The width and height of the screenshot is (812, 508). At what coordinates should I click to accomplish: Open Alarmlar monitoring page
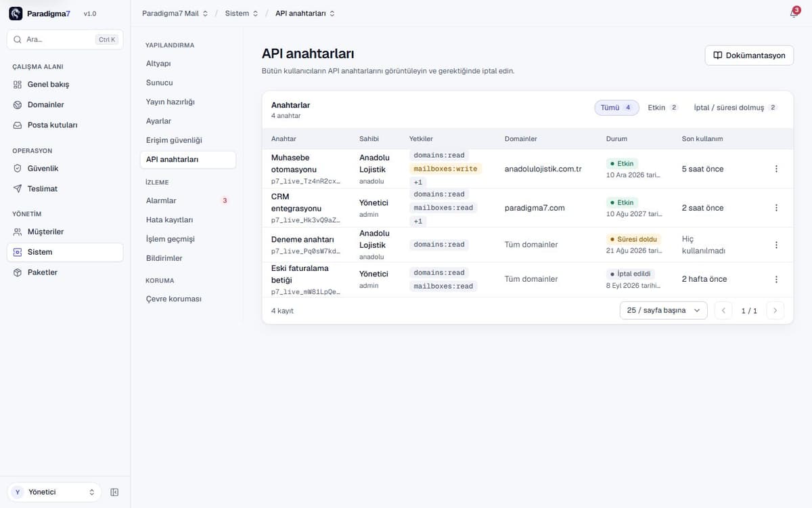click(188, 200)
